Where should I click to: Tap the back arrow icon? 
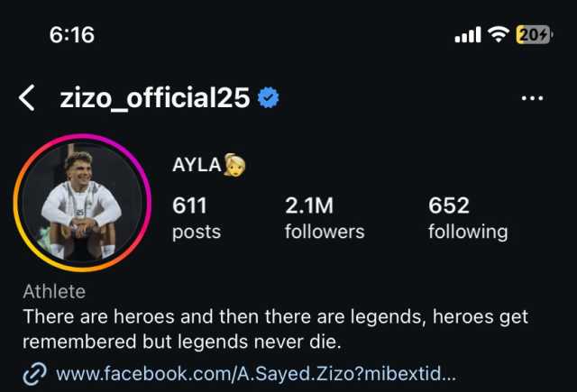coord(27,98)
